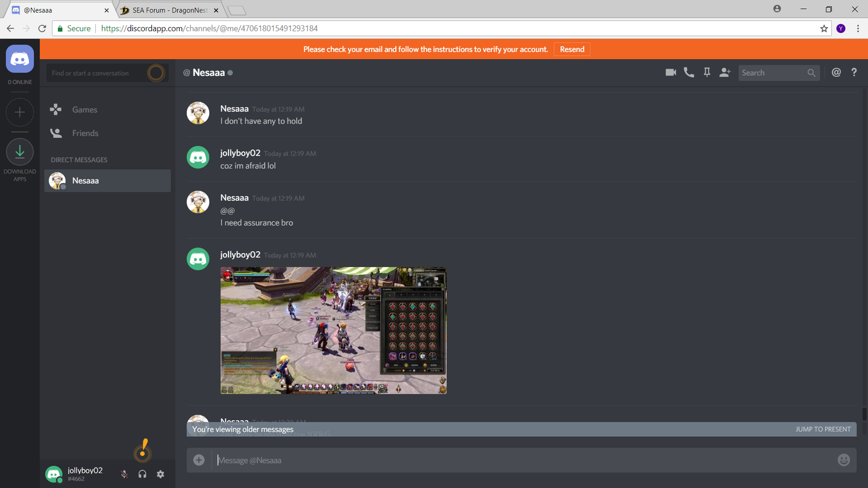This screenshot has height=488, width=868.
Task: Open the Chrome menu (three dots)
Action: click(x=858, y=28)
